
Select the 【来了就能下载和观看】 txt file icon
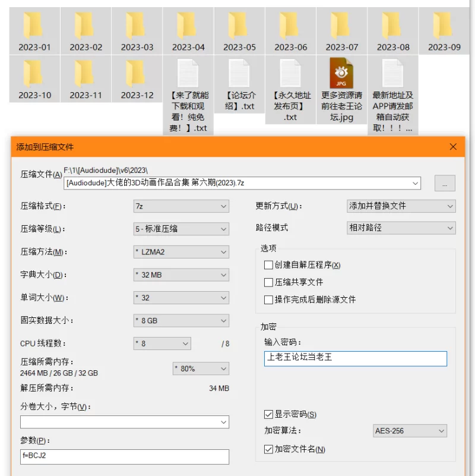(188, 74)
